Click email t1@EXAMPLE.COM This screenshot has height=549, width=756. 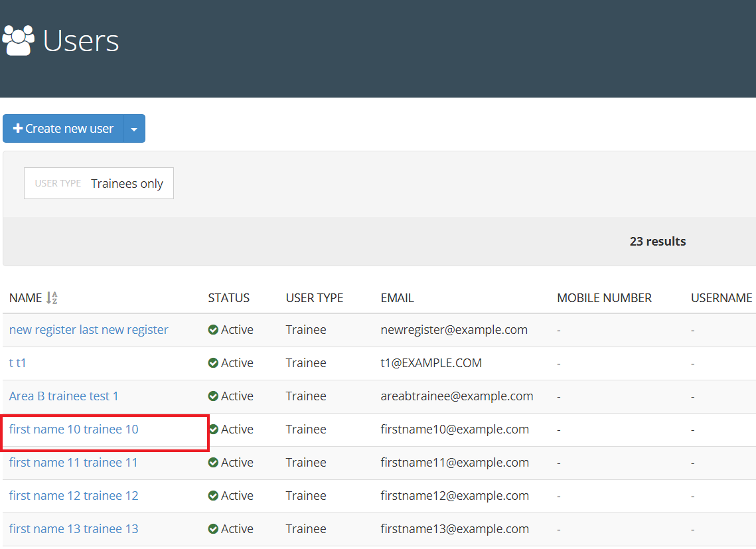point(431,362)
